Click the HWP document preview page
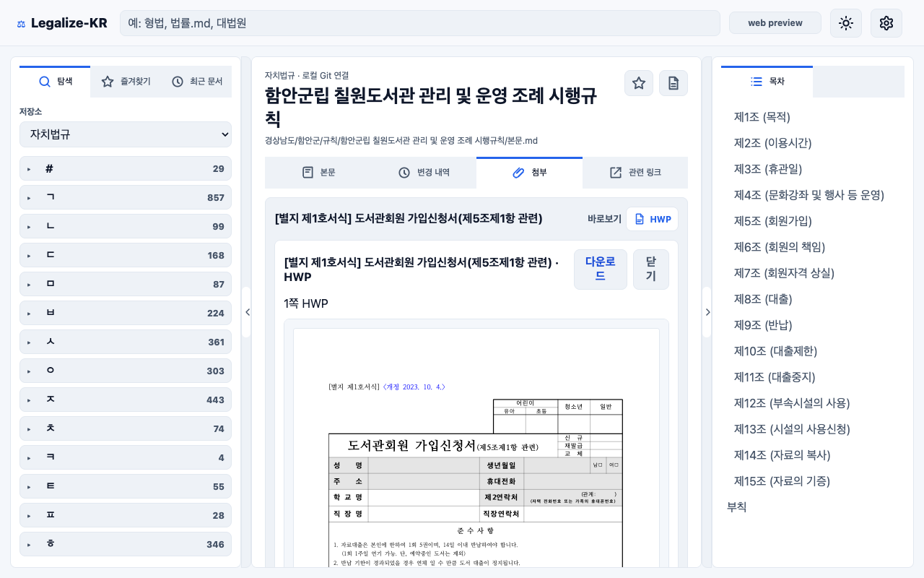The width and height of the screenshot is (924, 578). pyautogui.click(x=476, y=448)
